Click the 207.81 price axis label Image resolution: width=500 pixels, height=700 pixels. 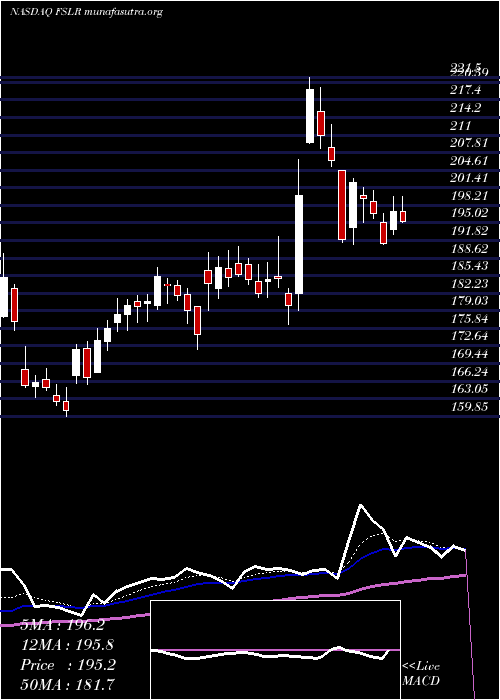[470, 143]
